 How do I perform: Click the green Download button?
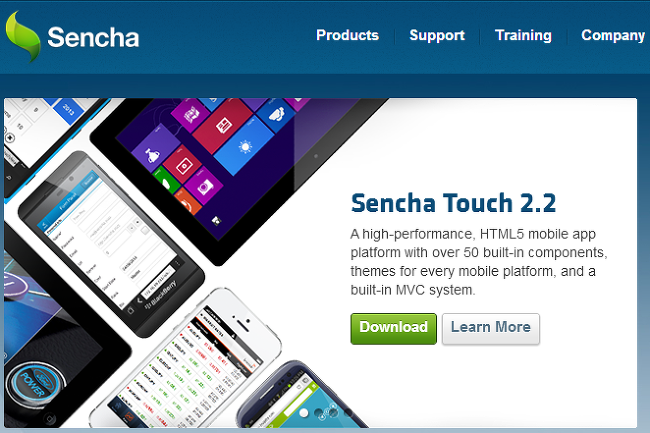393,329
